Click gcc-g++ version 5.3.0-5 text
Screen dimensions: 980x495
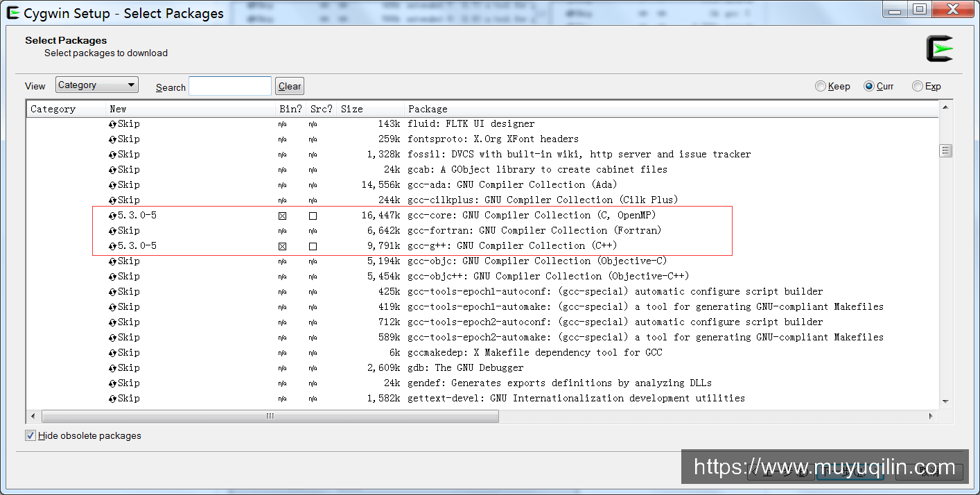click(137, 246)
